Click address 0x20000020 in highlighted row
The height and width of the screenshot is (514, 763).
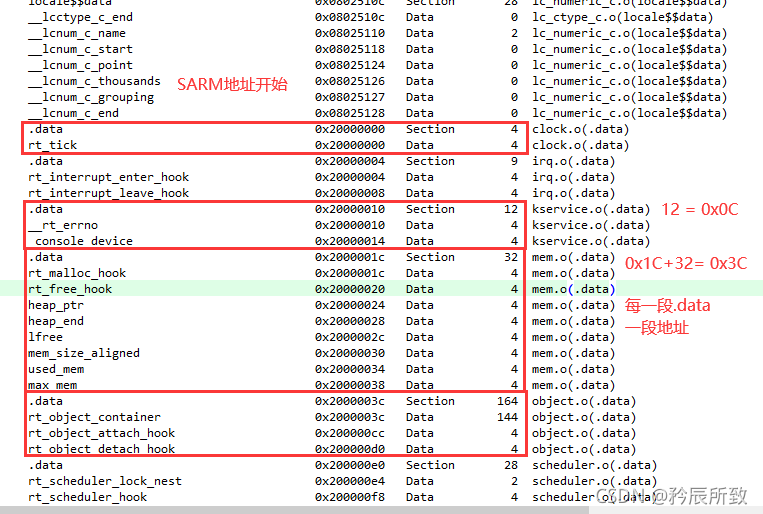click(x=350, y=289)
